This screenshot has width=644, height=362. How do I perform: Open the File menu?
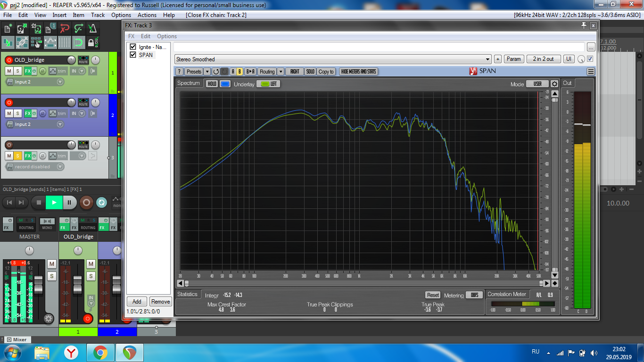coord(8,15)
